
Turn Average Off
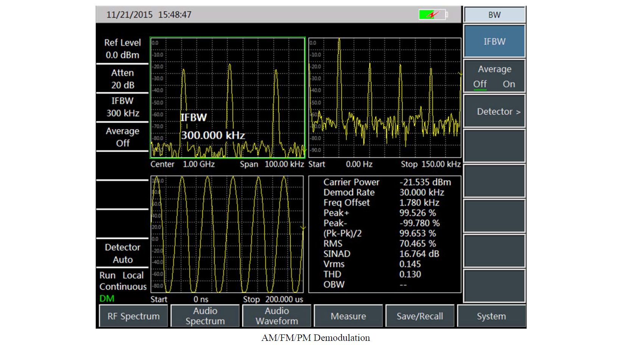click(x=480, y=84)
